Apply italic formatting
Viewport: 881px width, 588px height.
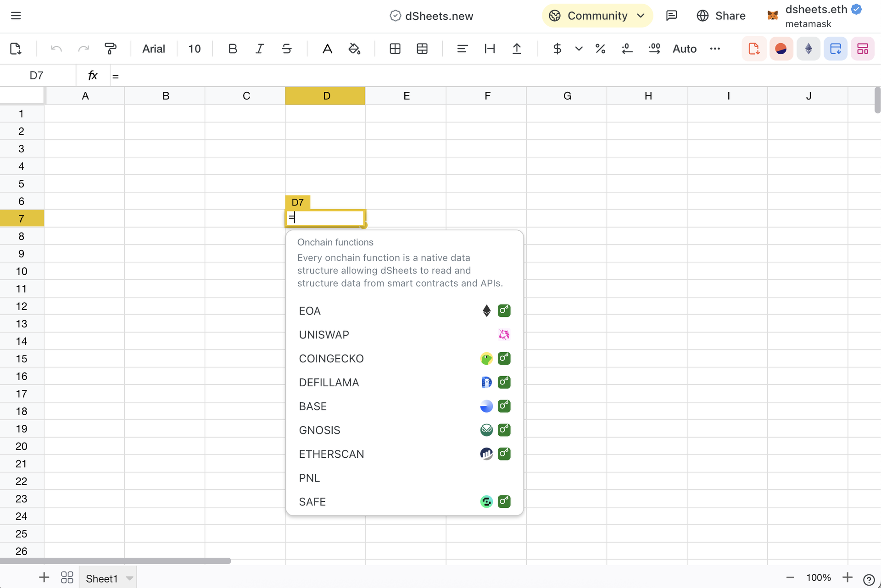(259, 49)
